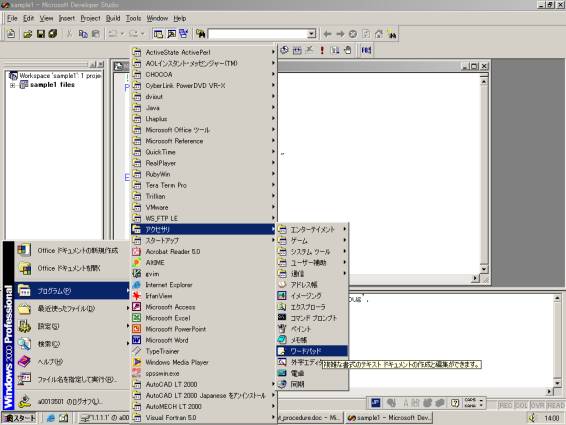566x425 pixels.
Task: Open プログラム in the Start menu
Action: [x=72, y=291]
